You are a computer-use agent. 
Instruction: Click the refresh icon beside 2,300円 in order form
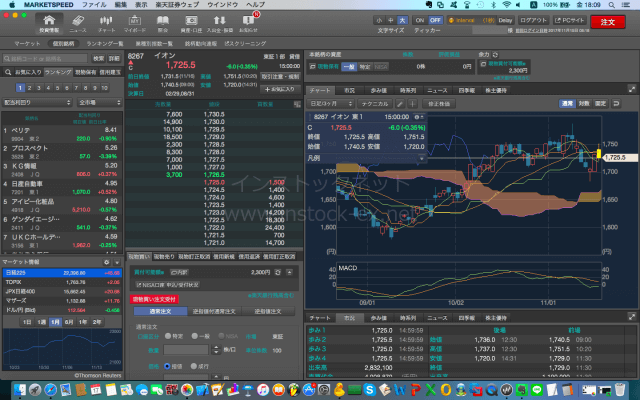[x=278, y=272]
